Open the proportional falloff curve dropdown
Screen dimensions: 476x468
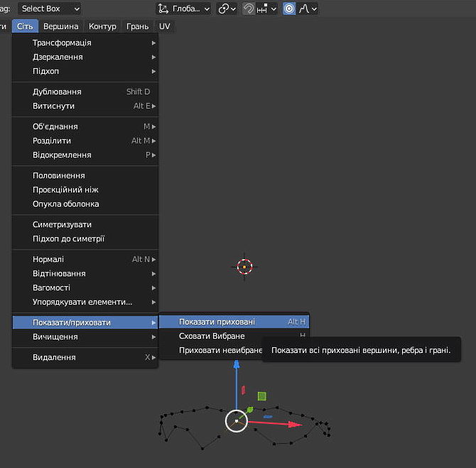307,9
